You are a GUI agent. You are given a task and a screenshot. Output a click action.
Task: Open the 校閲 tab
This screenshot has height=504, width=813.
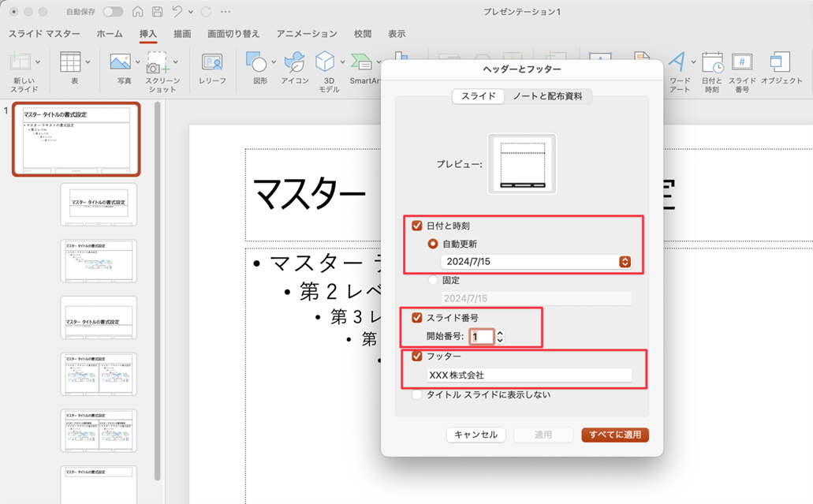363,34
